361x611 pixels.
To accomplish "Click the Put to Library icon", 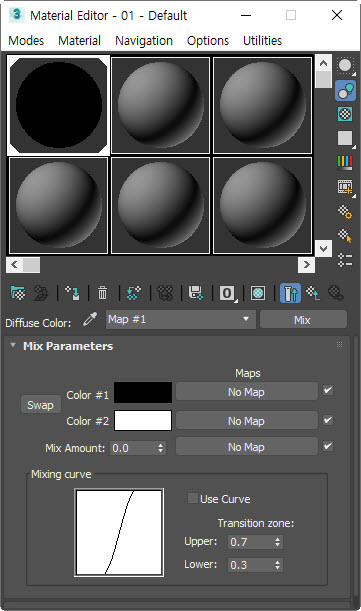I will 196,293.
